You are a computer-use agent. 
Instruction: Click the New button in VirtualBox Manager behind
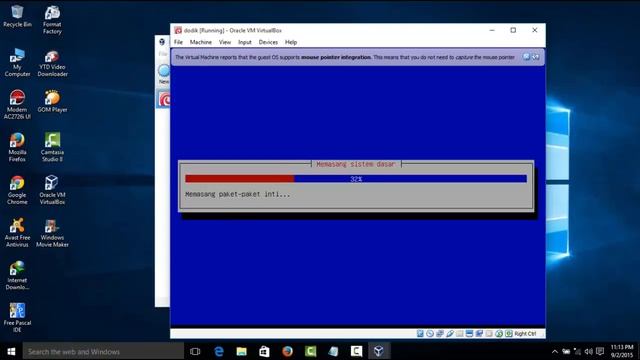tap(164, 74)
